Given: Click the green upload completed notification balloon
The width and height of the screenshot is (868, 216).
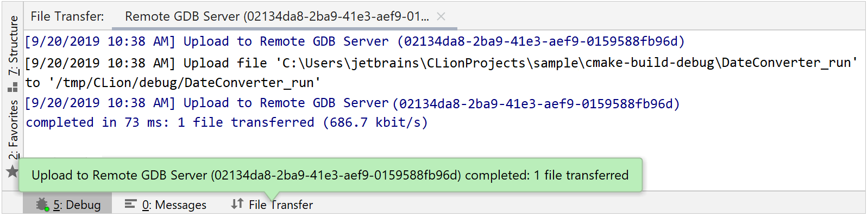Looking at the screenshot, I should coord(330,175).
